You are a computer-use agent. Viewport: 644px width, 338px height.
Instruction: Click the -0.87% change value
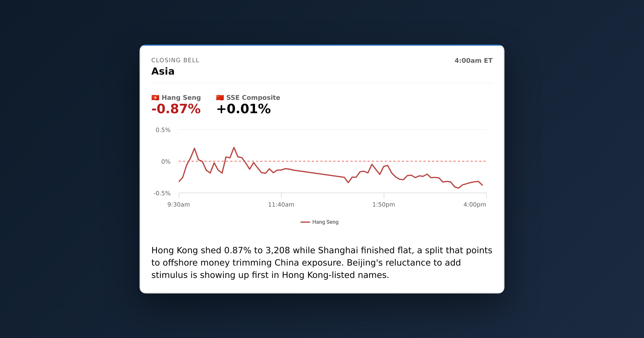tap(176, 109)
